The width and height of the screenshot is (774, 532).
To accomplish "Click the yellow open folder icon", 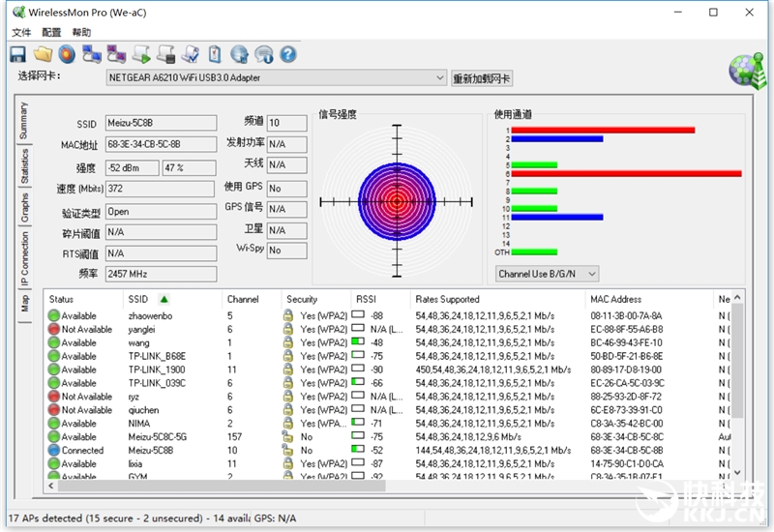I will pyautogui.click(x=43, y=54).
